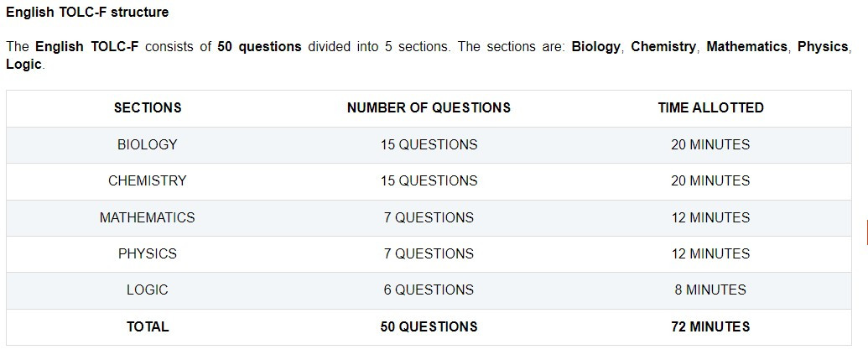This screenshot has height=360, width=868.
Task: Select the TIME ALLOTTED column header
Action: (x=710, y=107)
